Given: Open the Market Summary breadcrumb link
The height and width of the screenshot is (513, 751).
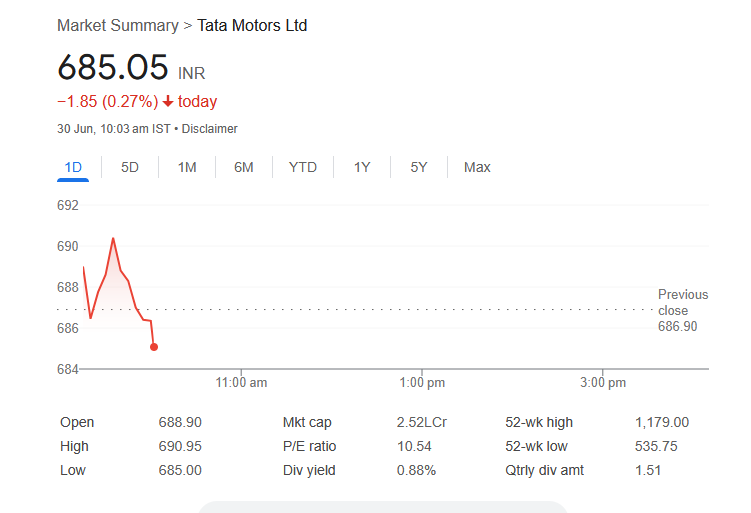Looking at the screenshot, I should pos(118,25).
